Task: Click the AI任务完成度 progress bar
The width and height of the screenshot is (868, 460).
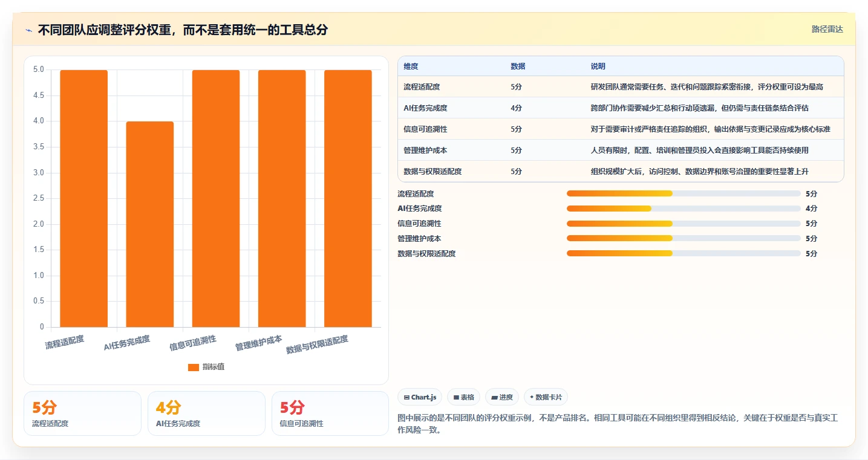Action: click(684, 209)
